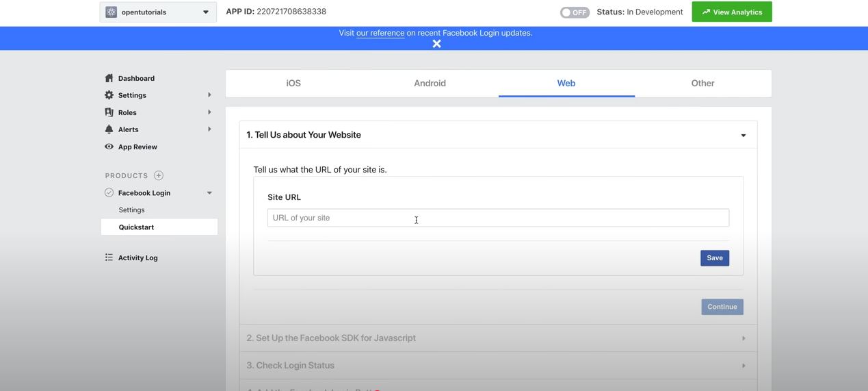Click the Settings gear icon
Screen dimensions: 868x391
109,95
